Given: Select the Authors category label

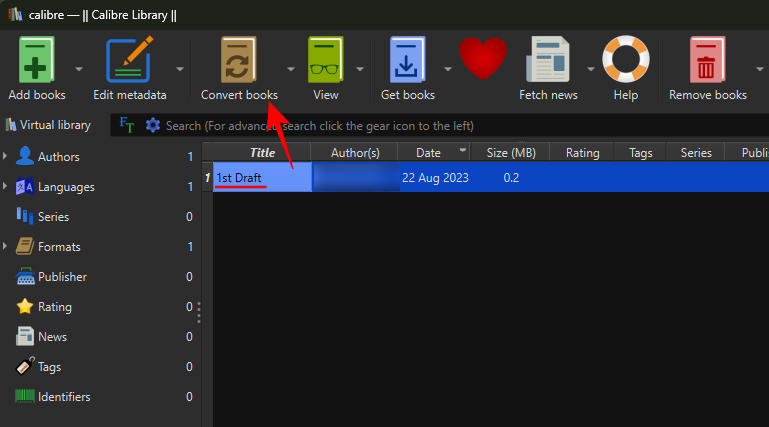Looking at the screenshot, I should [58, 157].
